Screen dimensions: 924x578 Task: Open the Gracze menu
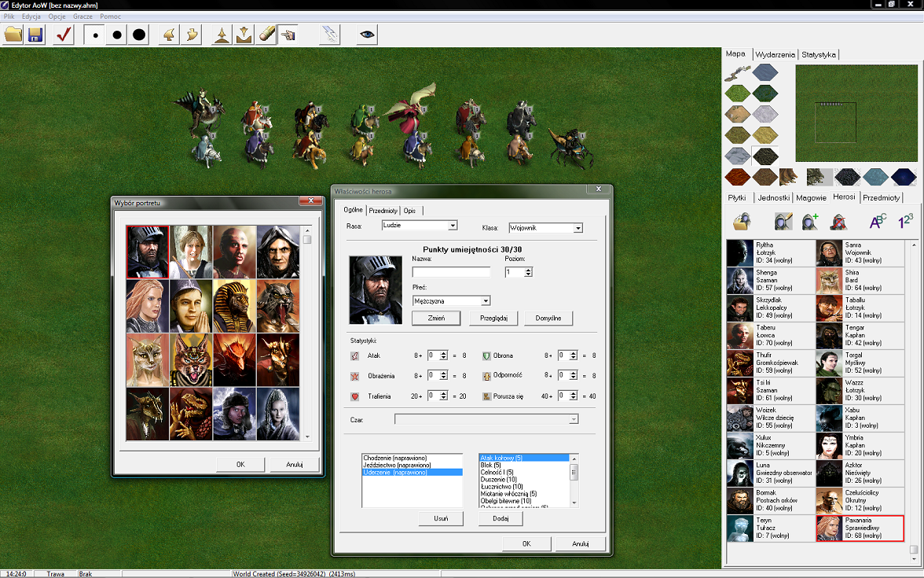[82, 17]
